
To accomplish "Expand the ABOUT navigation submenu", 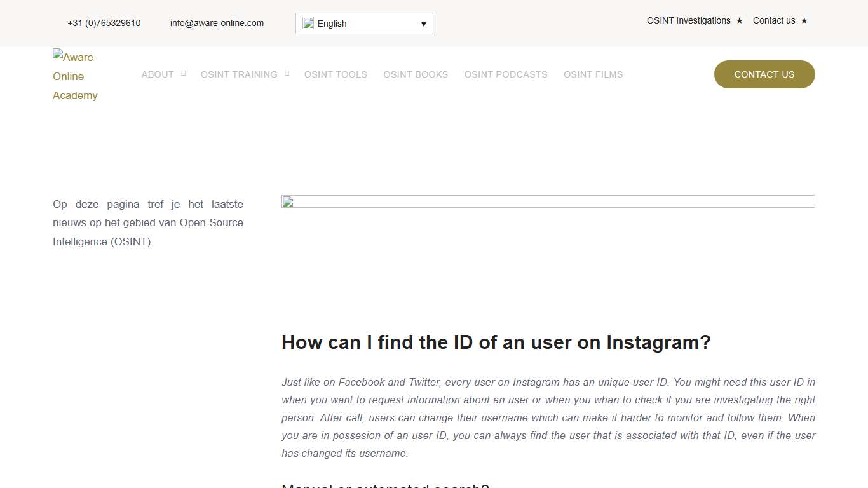I will [x=158, y=74].
